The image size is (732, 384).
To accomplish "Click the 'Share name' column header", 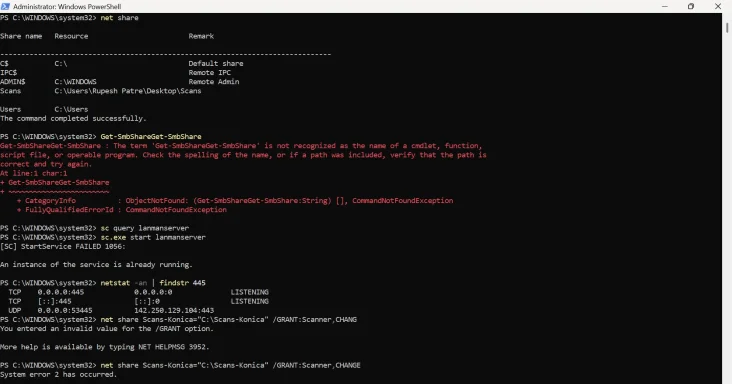I will 21,36.
